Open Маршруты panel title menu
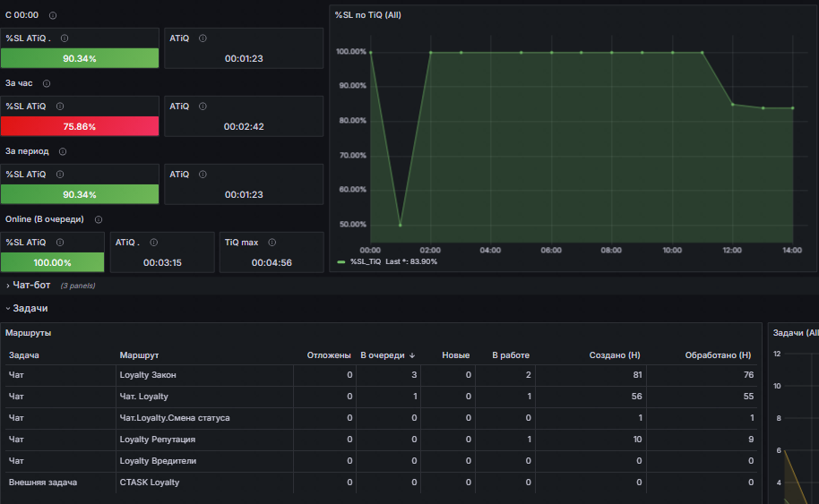Image resolution: width=819 pixels, height=504 pixels. pos(28,333)
